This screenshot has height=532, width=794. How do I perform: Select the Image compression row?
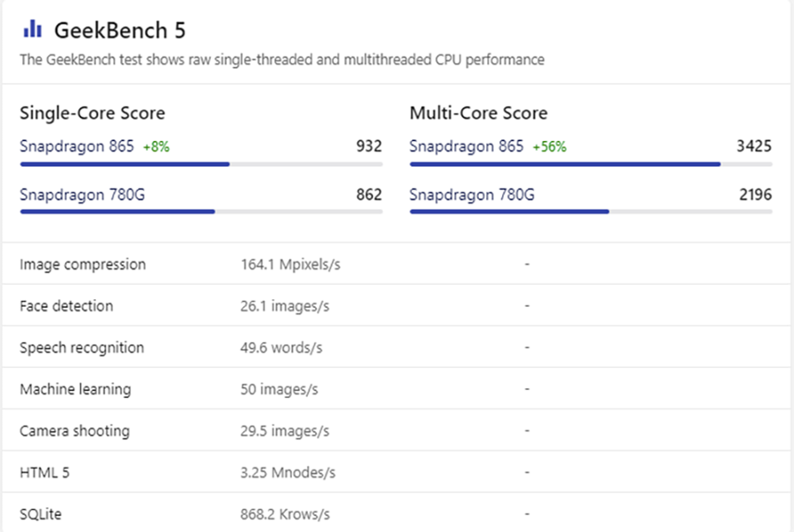(396, 264)
